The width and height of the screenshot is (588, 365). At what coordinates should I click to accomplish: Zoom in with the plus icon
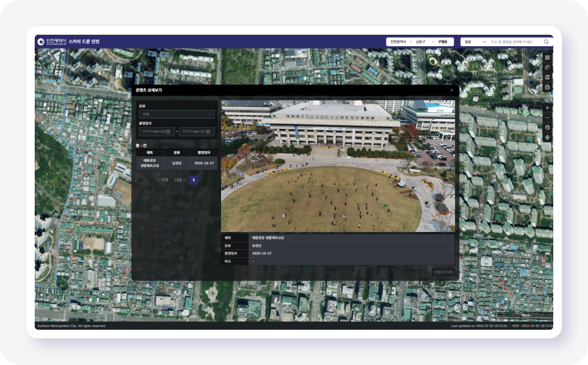547,108
